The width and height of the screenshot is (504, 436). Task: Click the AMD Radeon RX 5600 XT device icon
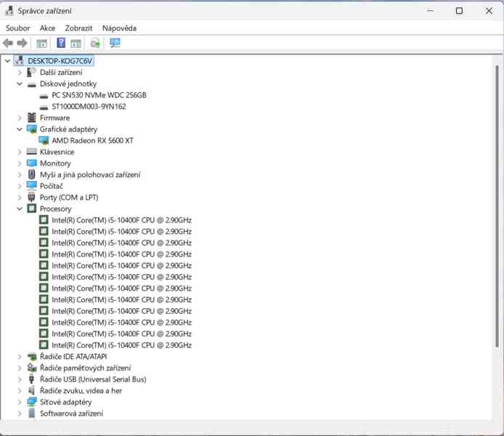point(44,140)
